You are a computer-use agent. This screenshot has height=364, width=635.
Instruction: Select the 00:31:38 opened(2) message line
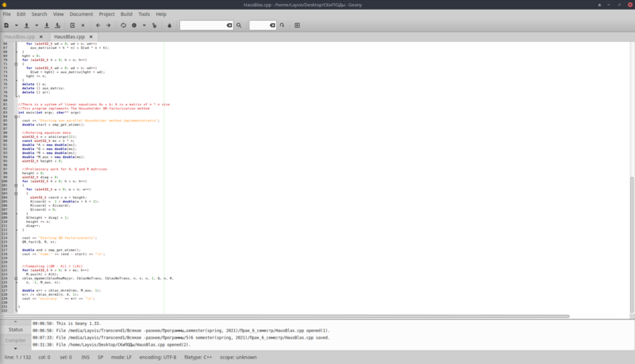tap(111, 345)
